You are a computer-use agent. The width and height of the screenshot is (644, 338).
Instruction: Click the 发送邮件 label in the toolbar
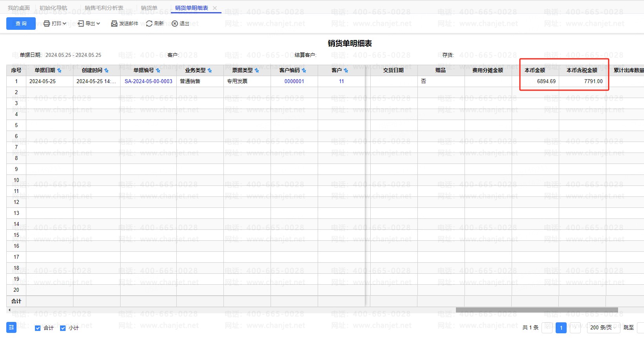pos(129,24)
